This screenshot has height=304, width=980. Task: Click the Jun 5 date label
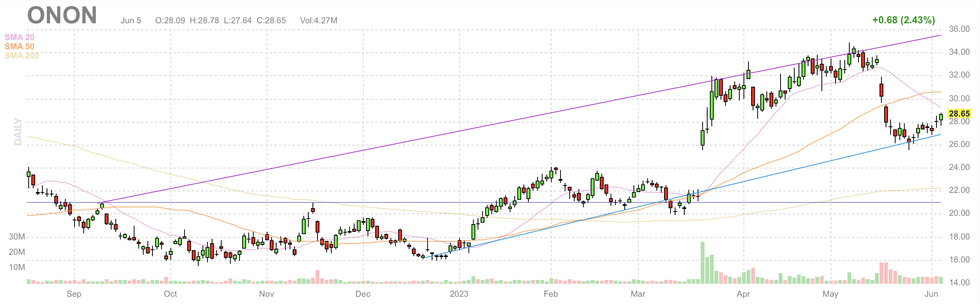[131, 21]
